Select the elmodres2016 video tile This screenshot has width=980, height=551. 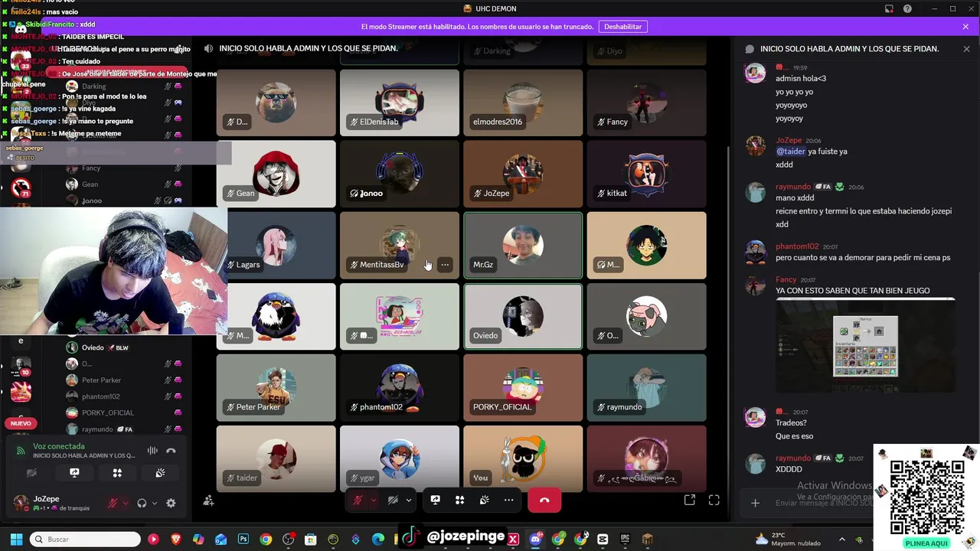coord(523,103)
